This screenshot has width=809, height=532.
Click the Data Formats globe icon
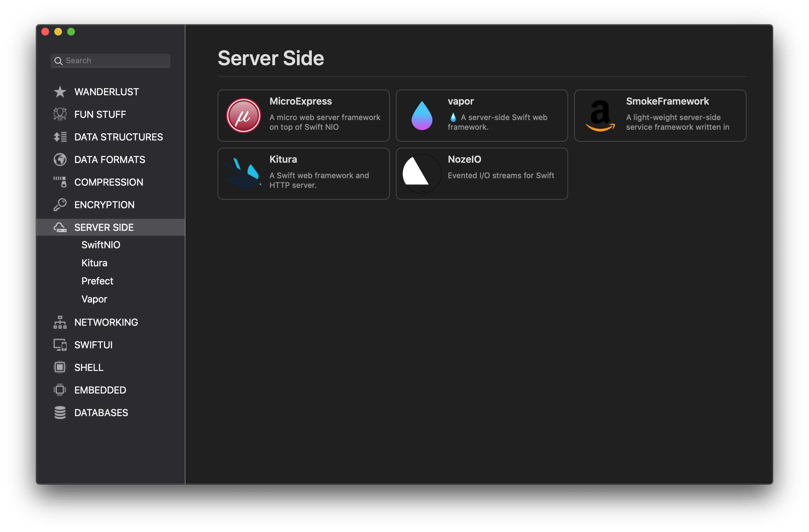[x=60, y=160]
